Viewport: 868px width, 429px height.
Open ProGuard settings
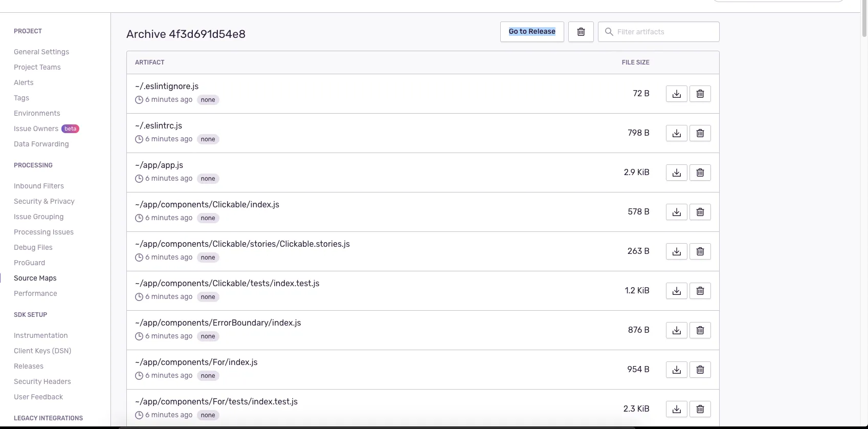[x=30, y=263]
